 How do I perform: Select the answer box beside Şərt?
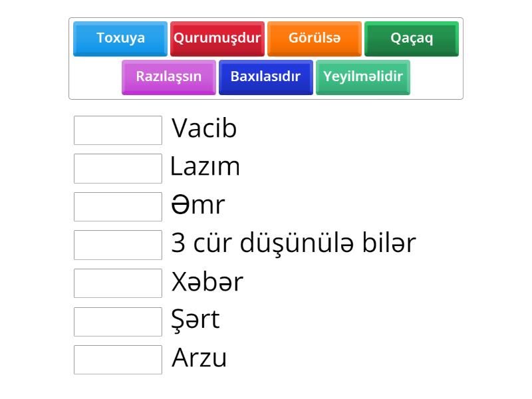(118, 322)
